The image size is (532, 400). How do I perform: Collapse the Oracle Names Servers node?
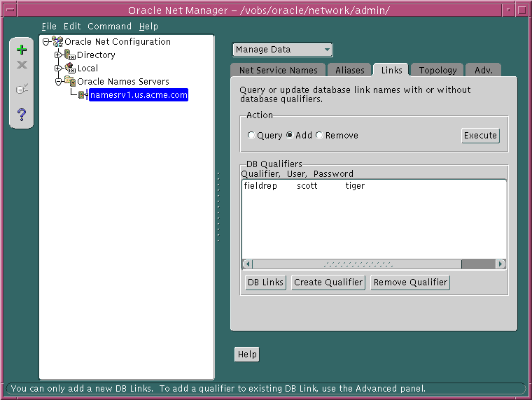click(x=58, y=81)
